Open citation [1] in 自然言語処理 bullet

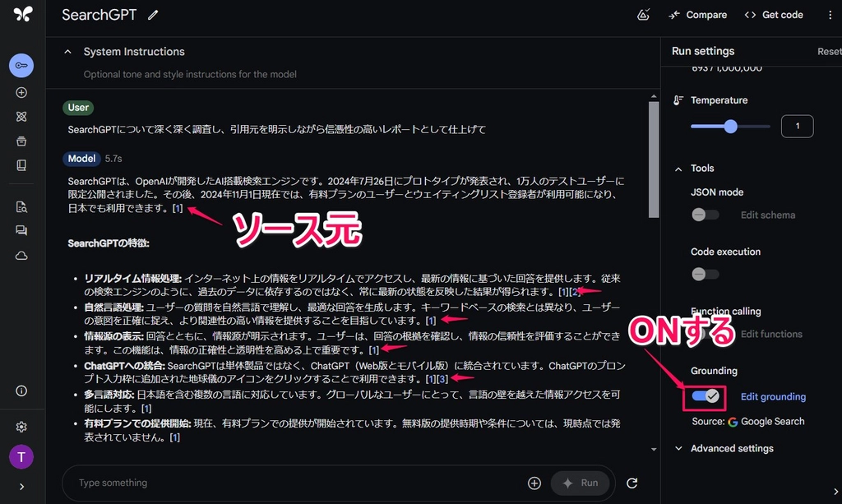(x=431, y=321)
